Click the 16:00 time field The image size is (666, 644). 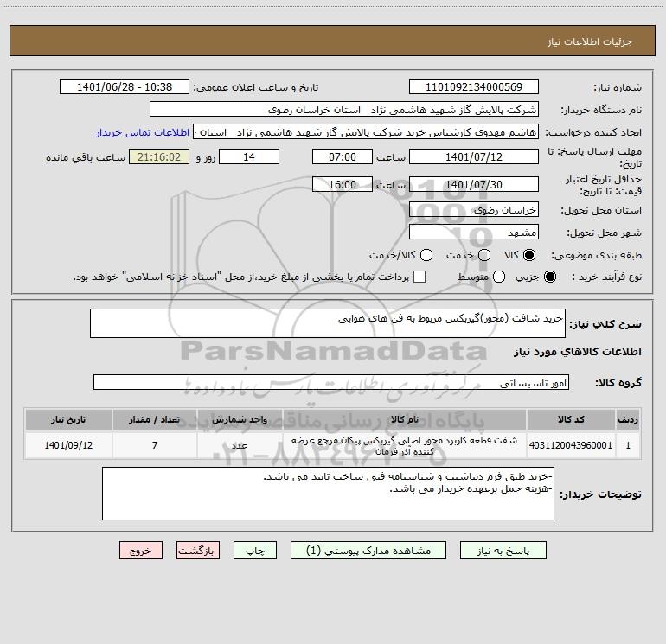point(343,184)
